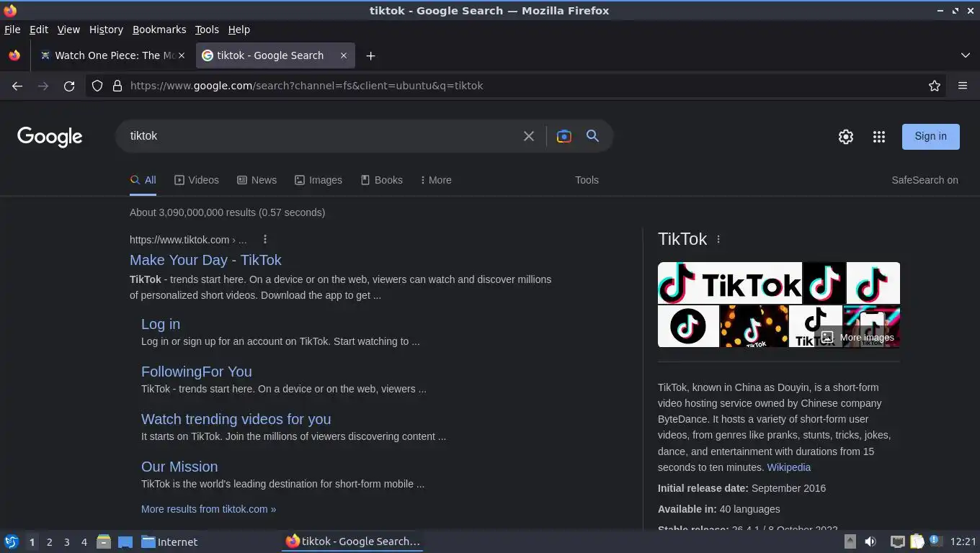Open the 'Our Mission' sitelink

[x=179, y=467]
